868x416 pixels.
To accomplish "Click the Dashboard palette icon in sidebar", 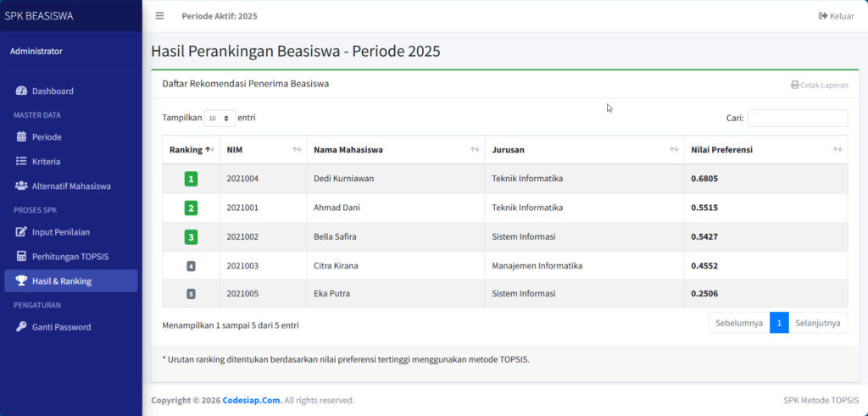I will pos(21,92).
